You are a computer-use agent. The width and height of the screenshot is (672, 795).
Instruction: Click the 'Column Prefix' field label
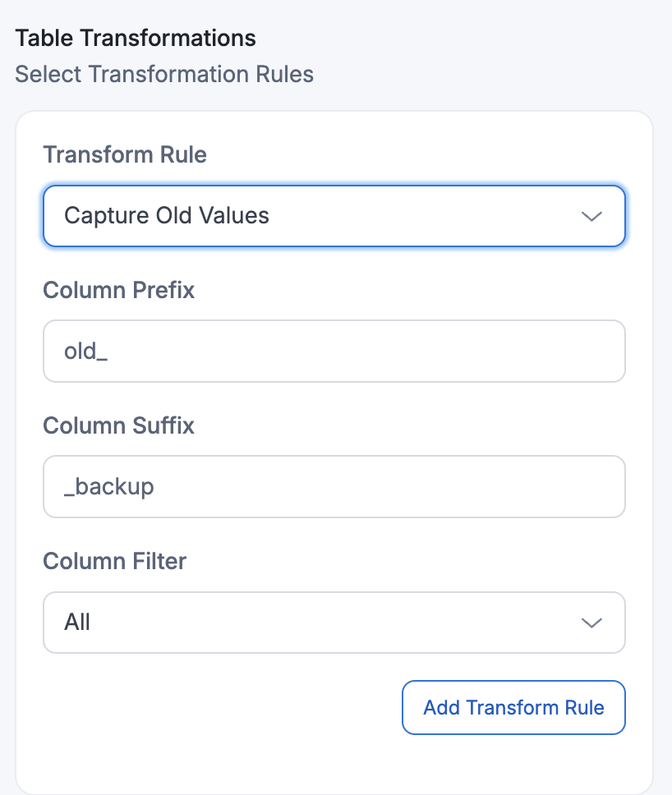point(119,290)
